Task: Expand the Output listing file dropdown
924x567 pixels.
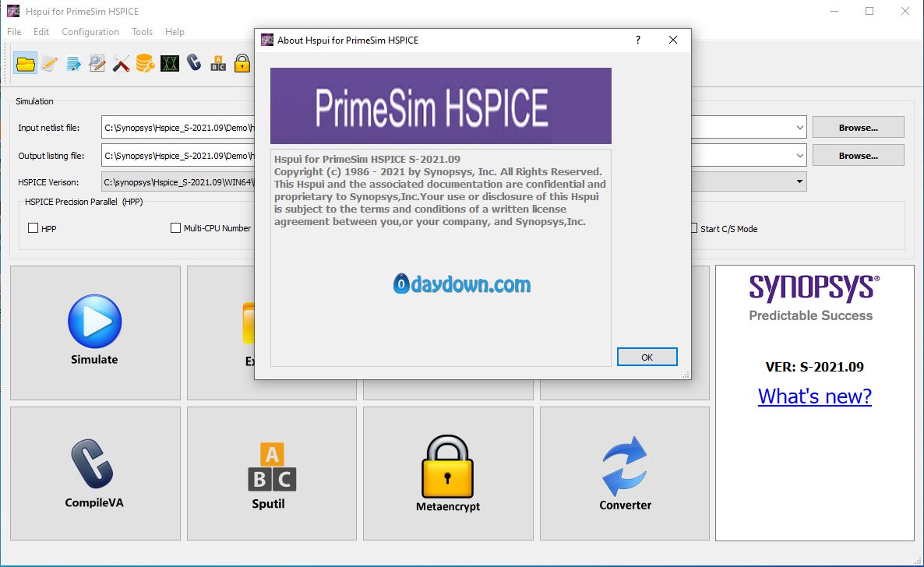Action: click(799, 156)
